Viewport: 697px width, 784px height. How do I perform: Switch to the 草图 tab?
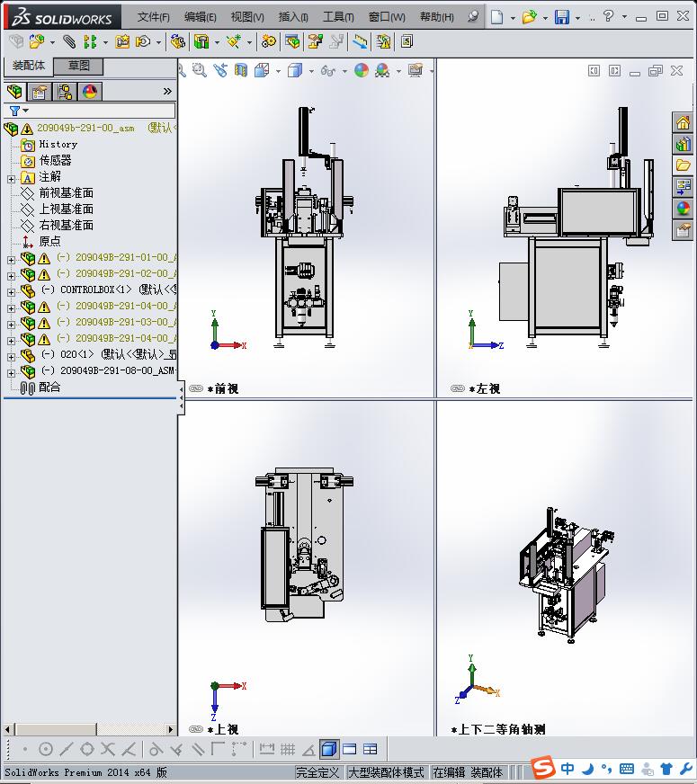(78, 66)
